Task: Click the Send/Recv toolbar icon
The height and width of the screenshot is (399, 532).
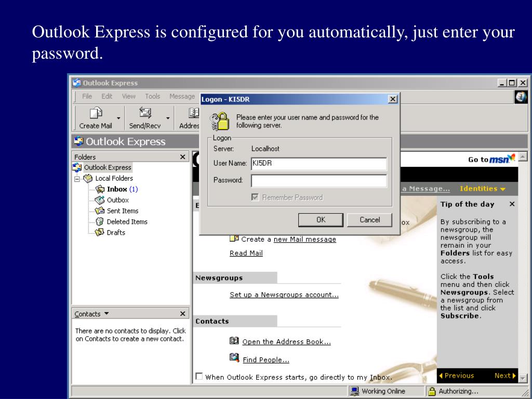Action: [x=145, y=113]
